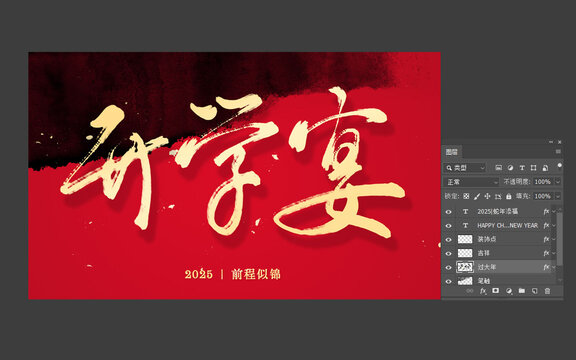Screen dimensions: 576x360
Task: Click the link layers icon
Action: (470, 291)
